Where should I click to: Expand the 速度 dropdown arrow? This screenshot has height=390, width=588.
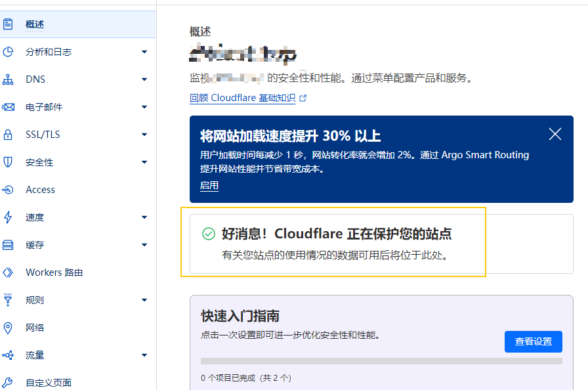pyautogui.click(x=144, y=217)
